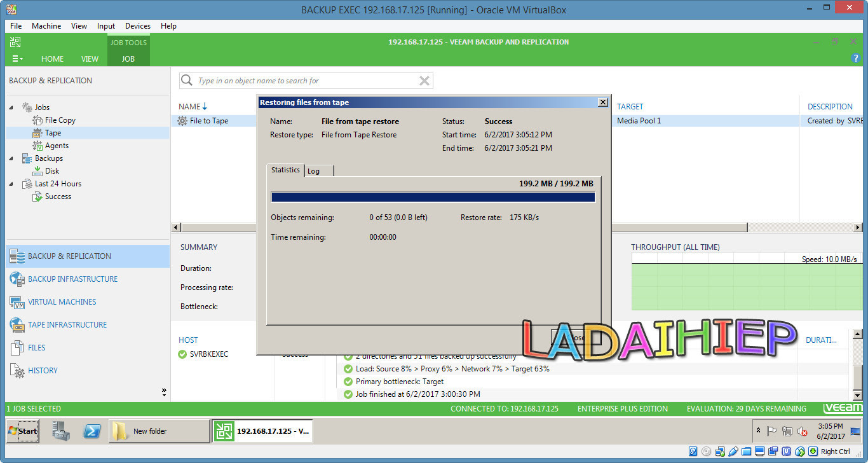Open the Backup Infrastructure view

tap(88, 279)
